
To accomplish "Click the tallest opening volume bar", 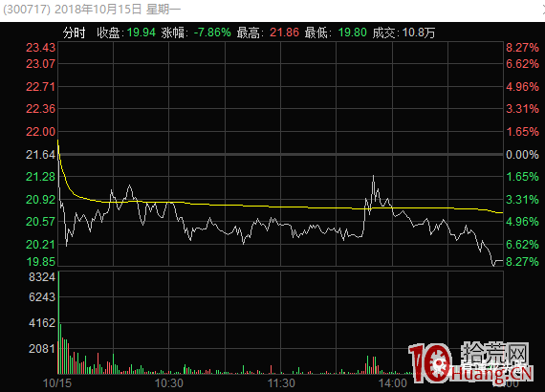I will click(58, 323).
